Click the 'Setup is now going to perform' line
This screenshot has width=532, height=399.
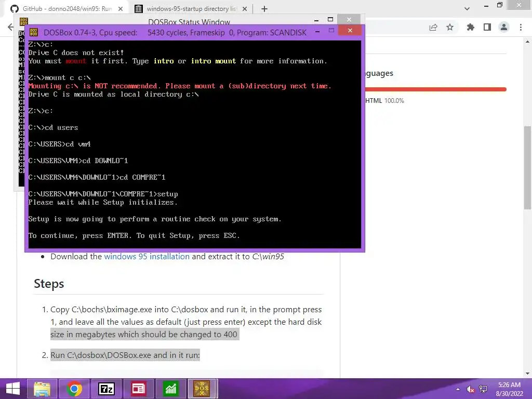[x=155, y=219]
